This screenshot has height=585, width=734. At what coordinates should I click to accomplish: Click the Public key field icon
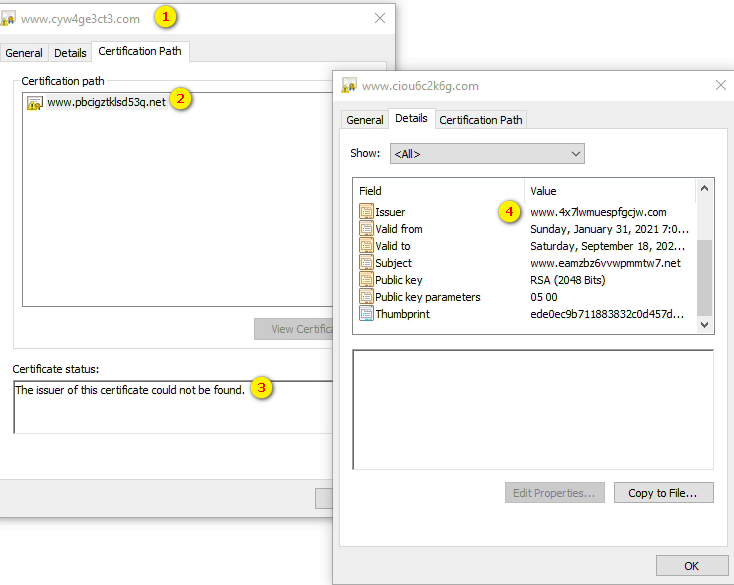pyautogui.click(x=366, y=279)
